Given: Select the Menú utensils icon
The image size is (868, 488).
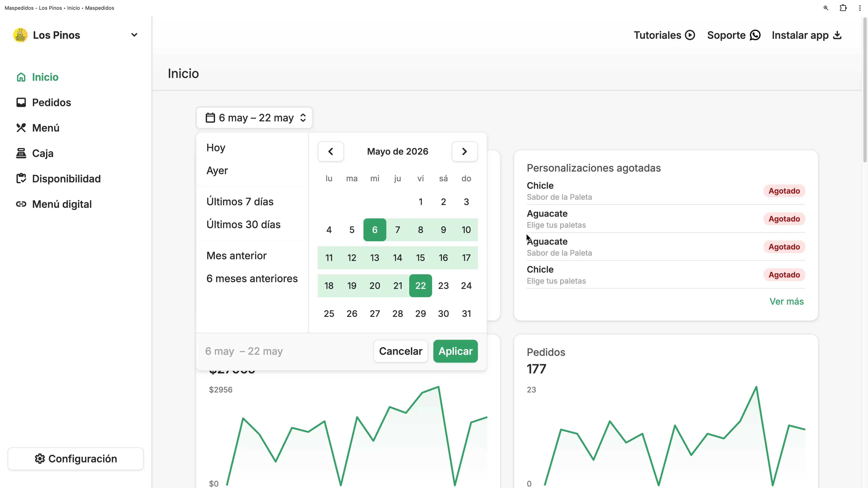Looking at the screenshot, I should (21, 128).
